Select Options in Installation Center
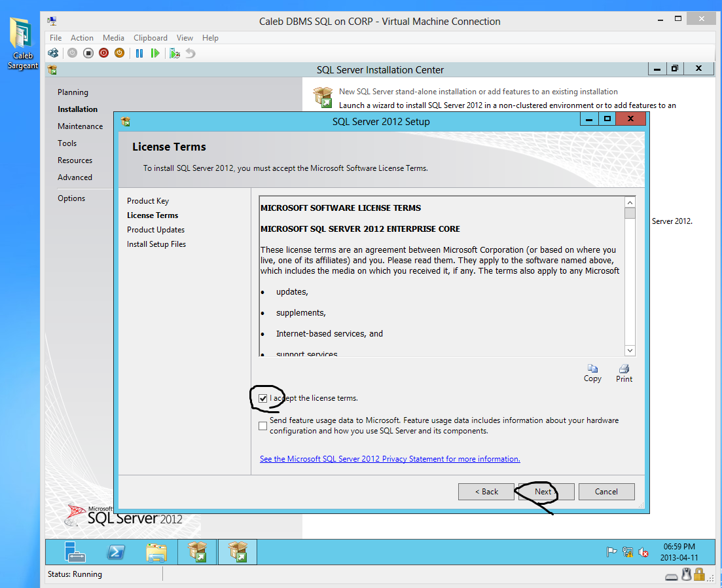 pyautogui.click(x=71, y=198)
